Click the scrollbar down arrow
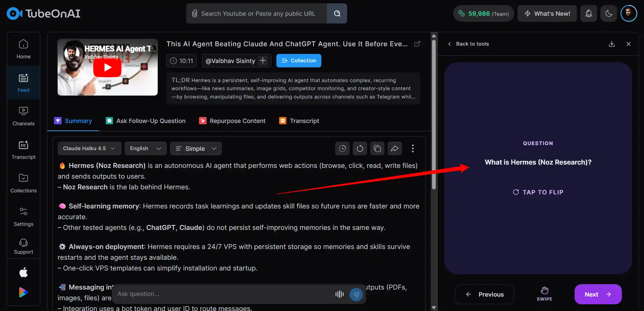This screenshot has height=311, width=644. coord(434,308)
